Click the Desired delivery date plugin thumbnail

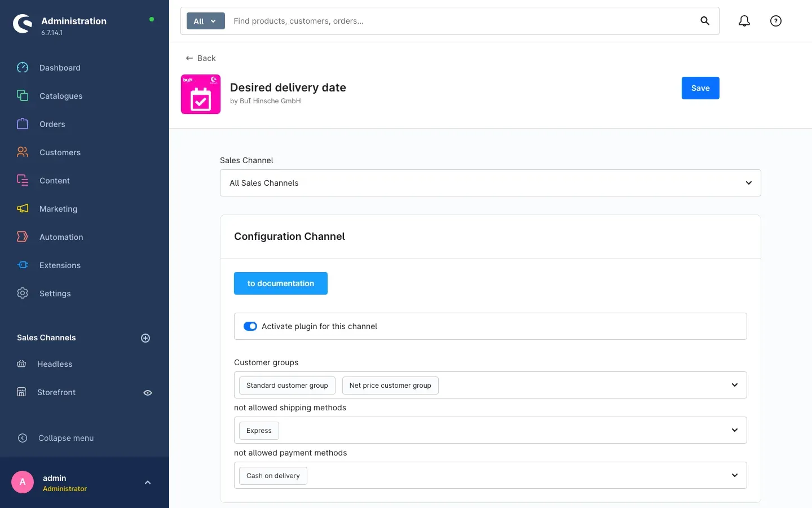coord(201,94)
